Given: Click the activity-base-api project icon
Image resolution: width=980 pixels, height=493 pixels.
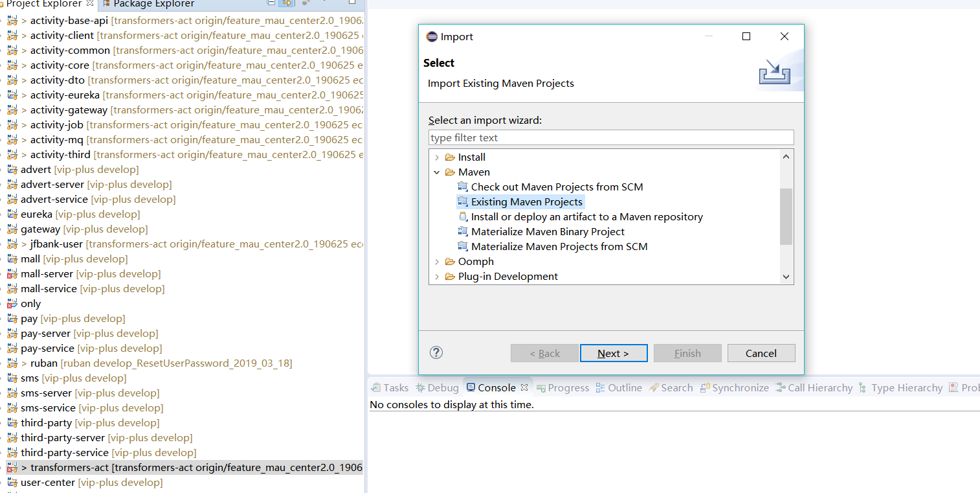Looking at the screenshot, I should (12, 21).
